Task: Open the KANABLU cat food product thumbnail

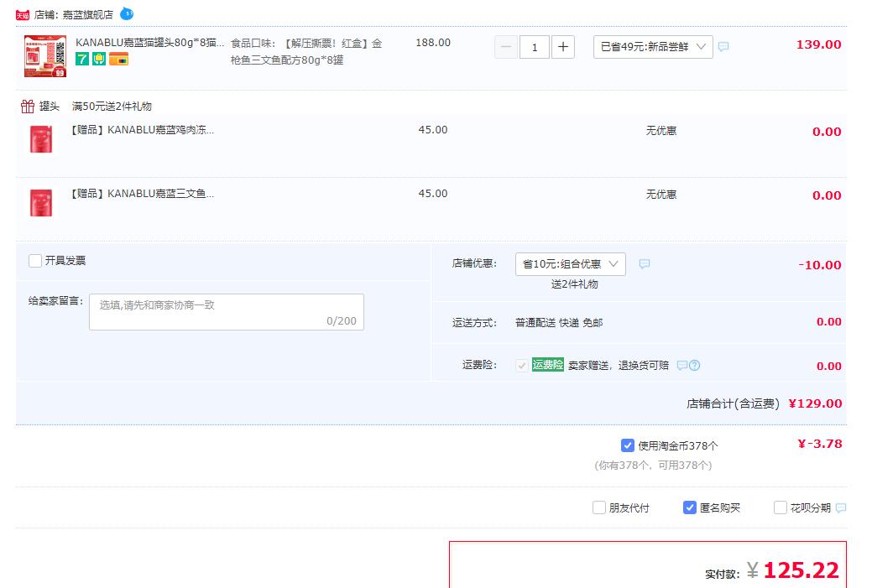Action: (45, 56)
